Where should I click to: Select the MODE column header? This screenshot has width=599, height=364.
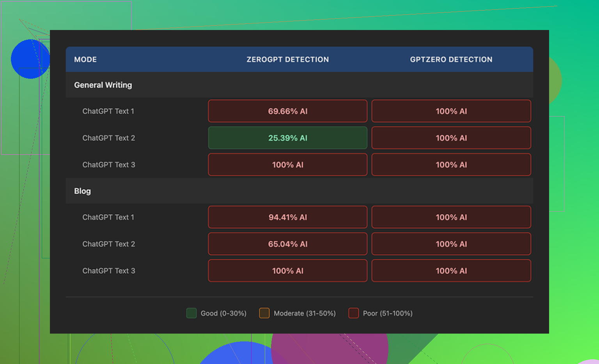tap(85, 60)
